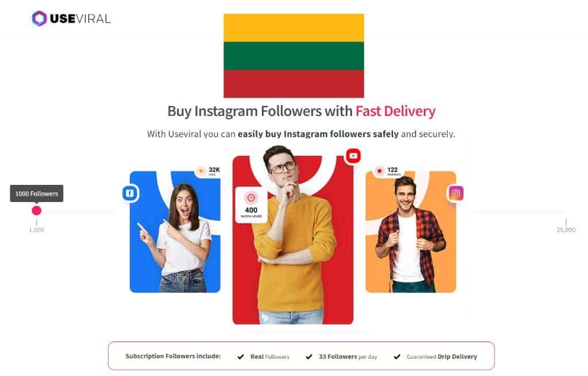Viewport: 588px width, 376px height.
Task: Click the blue card with pointing woman
Action: click(x=175, y=232)
